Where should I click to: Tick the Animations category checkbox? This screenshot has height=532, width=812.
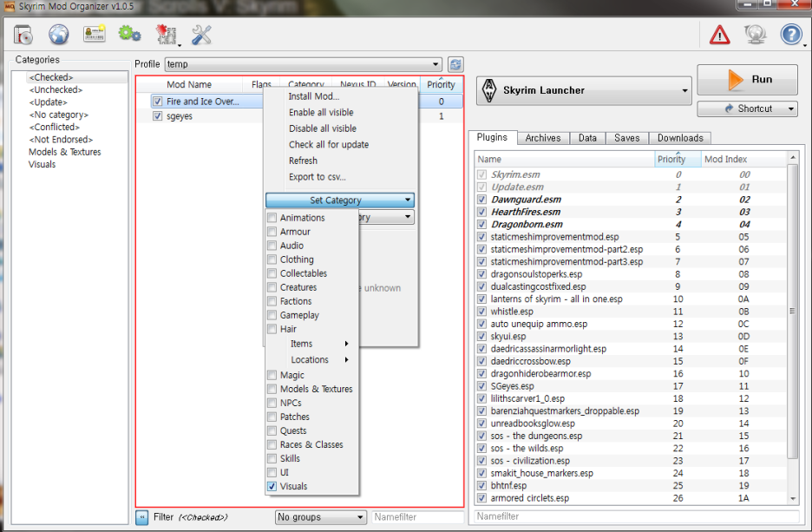[x=272, y=218]
